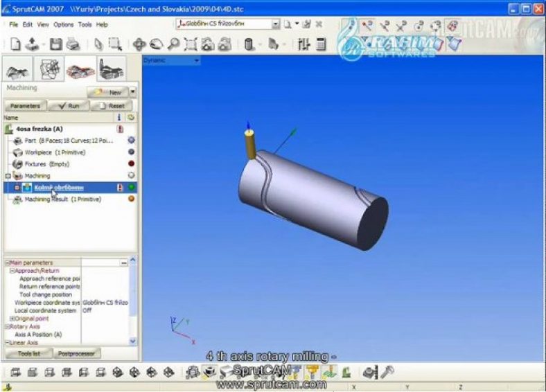546x392 pixels.
Task: Select the pointer selection tool
Action: point(99,44)
